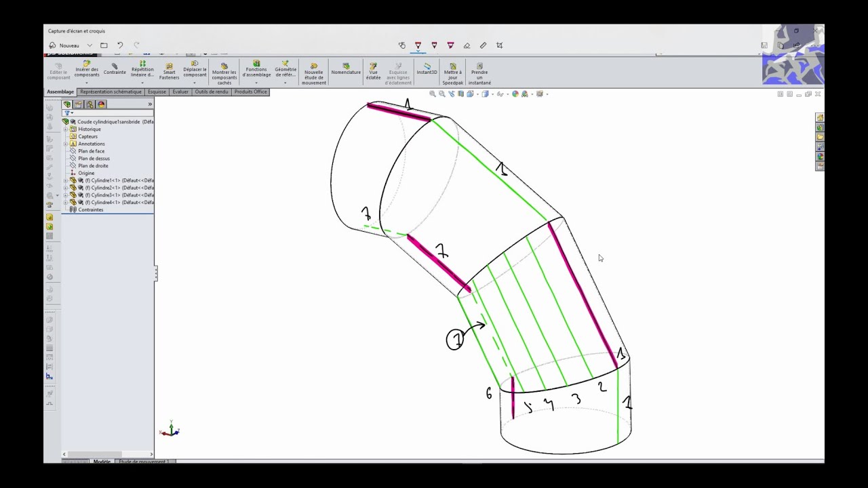Click Prendre un instantané
Image resolution: width=868 pixels, height=488 pixels.
[479, 73]
